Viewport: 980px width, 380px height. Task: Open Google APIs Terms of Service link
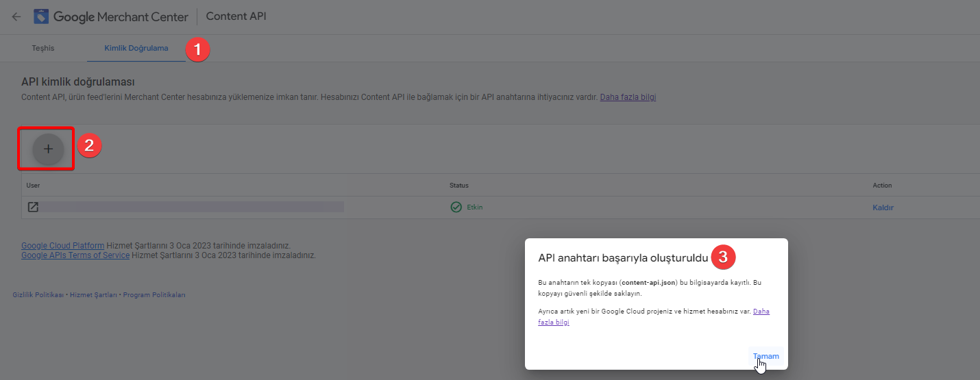(75, 255)
